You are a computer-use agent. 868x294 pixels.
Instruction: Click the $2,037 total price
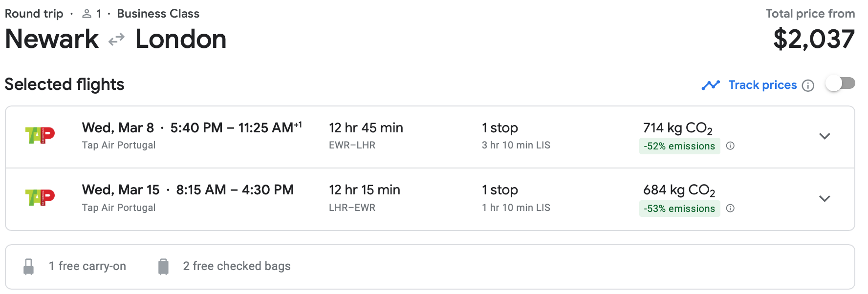click(814, 39)
